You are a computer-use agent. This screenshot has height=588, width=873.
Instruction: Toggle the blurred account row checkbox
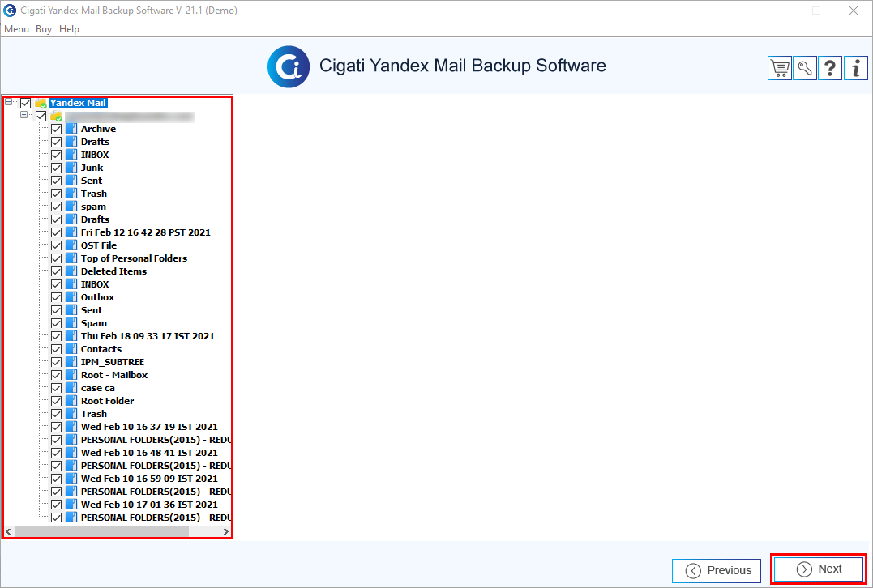(x=41, y=117)
